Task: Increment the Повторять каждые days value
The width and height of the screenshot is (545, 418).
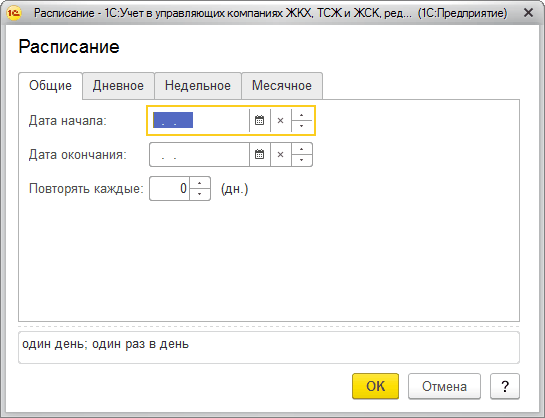Action: 200,183
